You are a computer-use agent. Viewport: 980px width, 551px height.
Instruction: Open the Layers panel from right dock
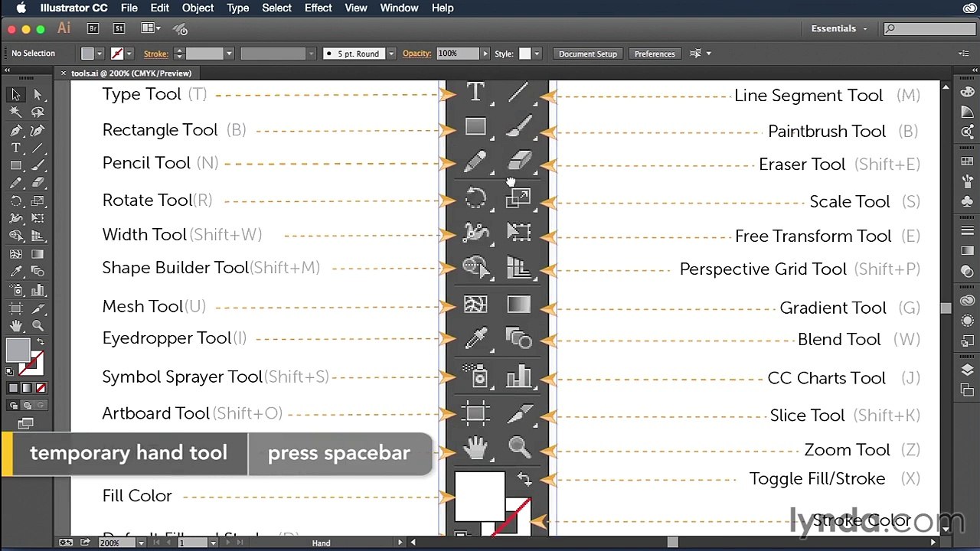pyautogui.click(x=967, y=371)
